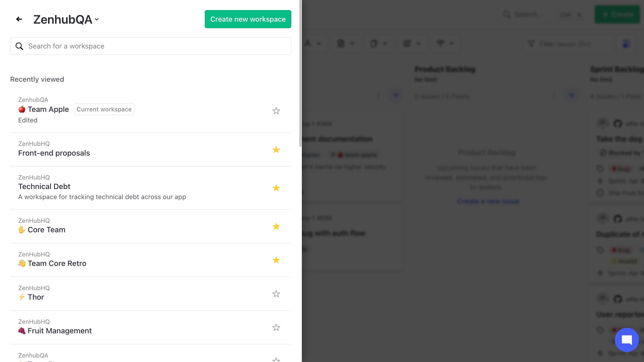Unstar the Core Team workspace
Image resolution: width=644 pixels, height=362 pixels.
click(276, 227)
